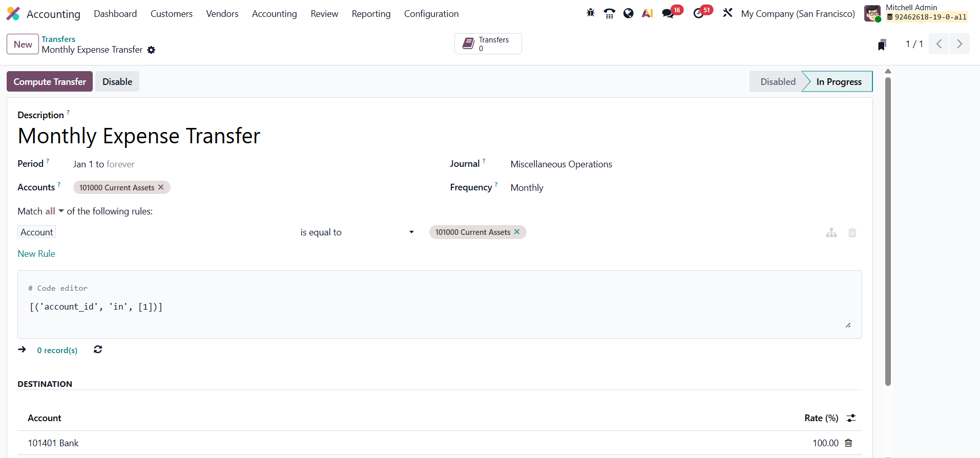
Task: Open the wrench and screwdriver tools icon
Action: (727, 13)
